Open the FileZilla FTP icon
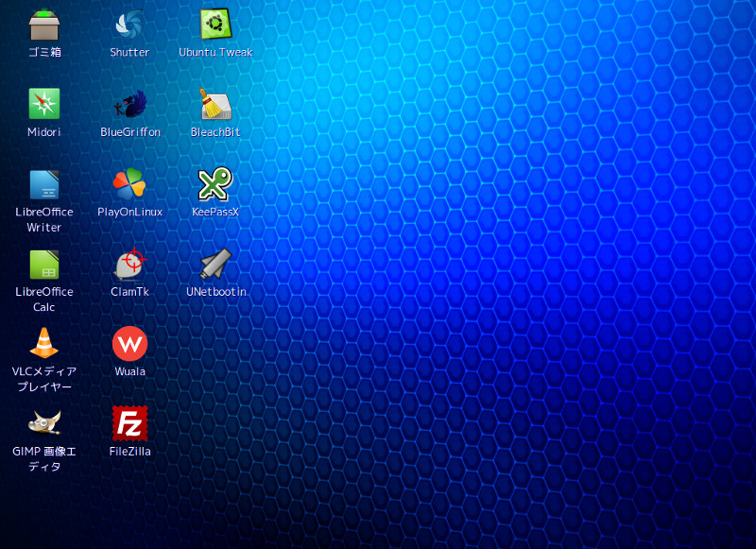The image size is (756, 549). coord(129,423)
